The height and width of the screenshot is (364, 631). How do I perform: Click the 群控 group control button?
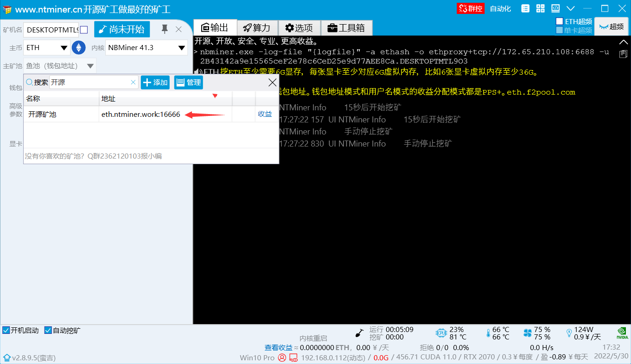coord(470,8)
